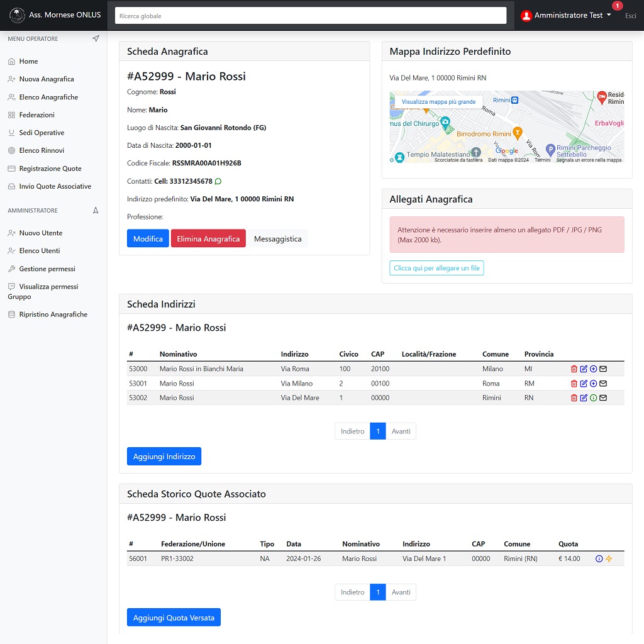Click WhatsApp icon beside cell number
The image size is (644, 644).
point(218,182)
